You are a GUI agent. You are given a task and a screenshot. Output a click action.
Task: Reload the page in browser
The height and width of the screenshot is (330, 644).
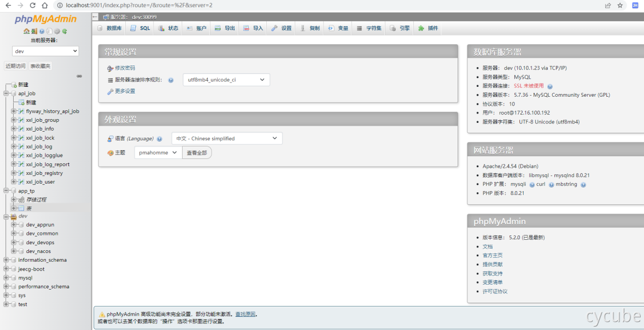pos(33,6)
